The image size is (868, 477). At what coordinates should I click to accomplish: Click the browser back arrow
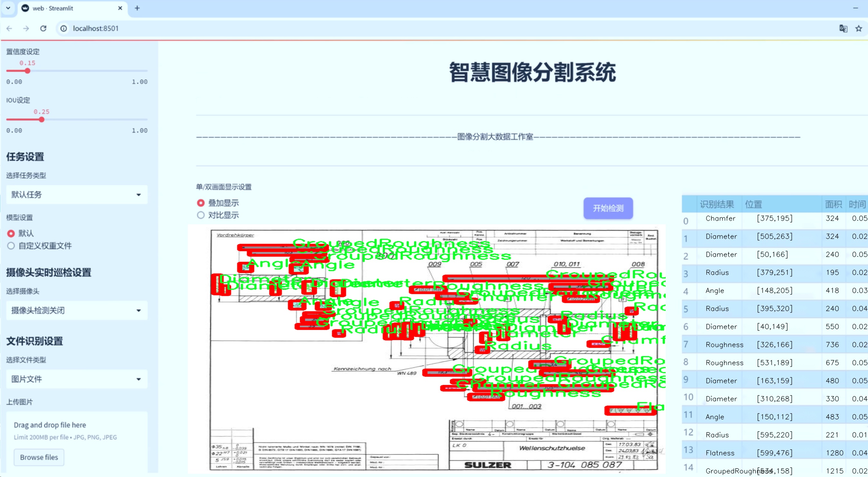click(x=10, y=28)
